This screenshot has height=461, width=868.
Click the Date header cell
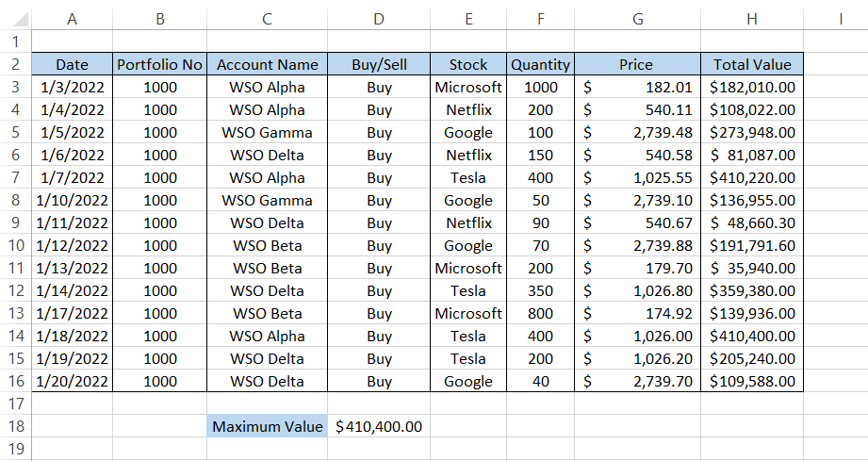click(x=72, y=65)
